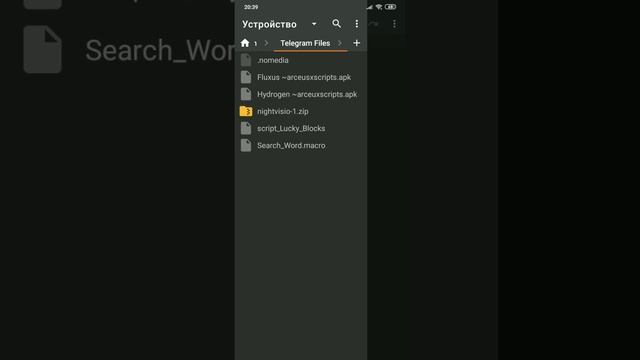Screen dimensions: 640x360
Task: Click file icon beside script_Lucky_Blocks
Action: [246, 129]
